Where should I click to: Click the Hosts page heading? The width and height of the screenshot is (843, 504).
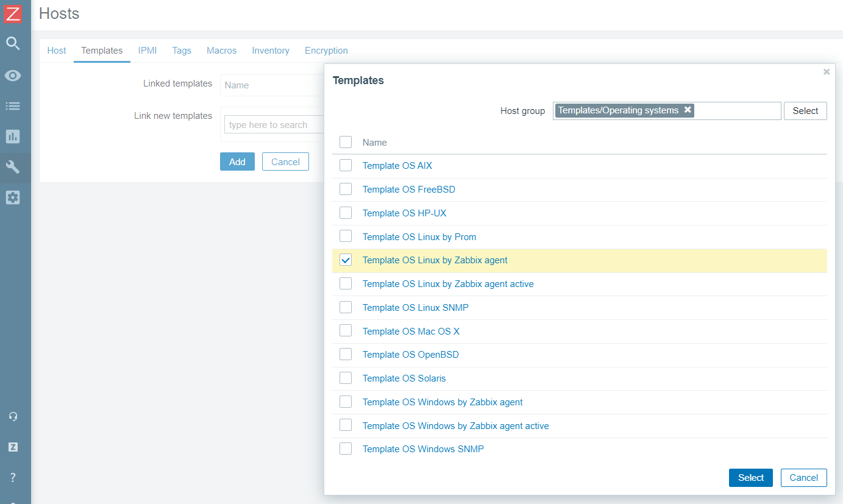[x=59, y=13]
